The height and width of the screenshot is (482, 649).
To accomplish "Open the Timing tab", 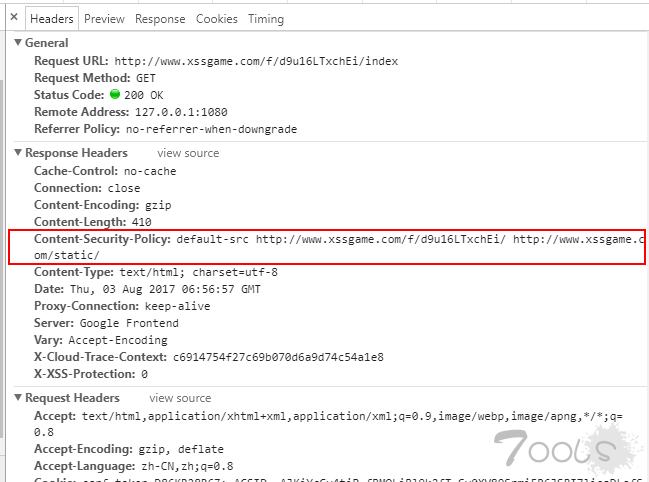I will pyautogui.click(x=266, y=19).
